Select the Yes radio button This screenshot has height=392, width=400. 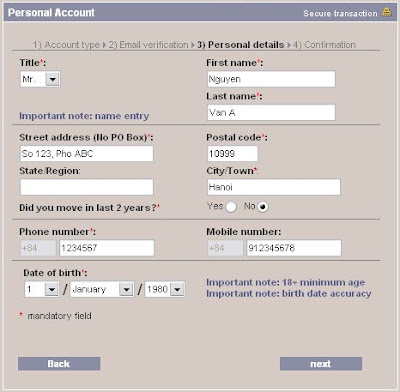pos(231,207)
